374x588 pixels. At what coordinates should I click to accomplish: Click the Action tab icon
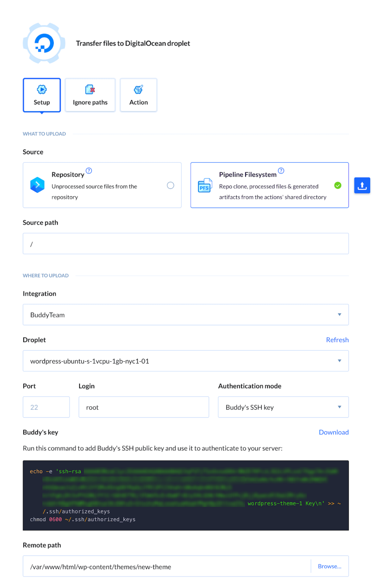(x=139, y=90)
